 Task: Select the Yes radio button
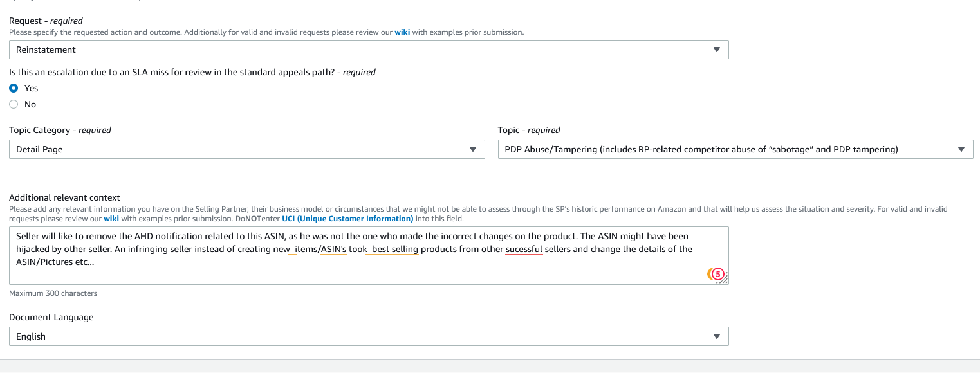[x=14, y=88]
